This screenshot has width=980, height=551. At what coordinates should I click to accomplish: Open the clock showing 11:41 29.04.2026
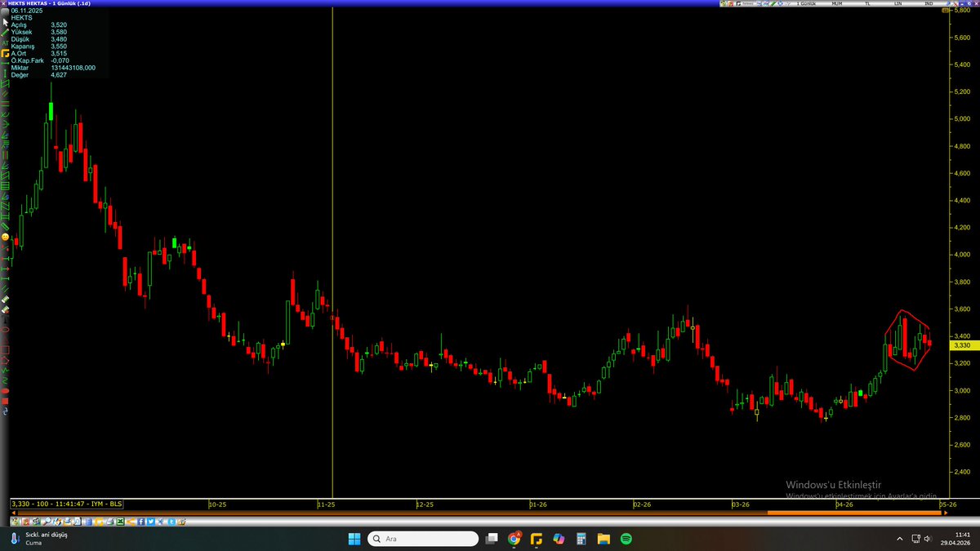click(x=956, y=539)
